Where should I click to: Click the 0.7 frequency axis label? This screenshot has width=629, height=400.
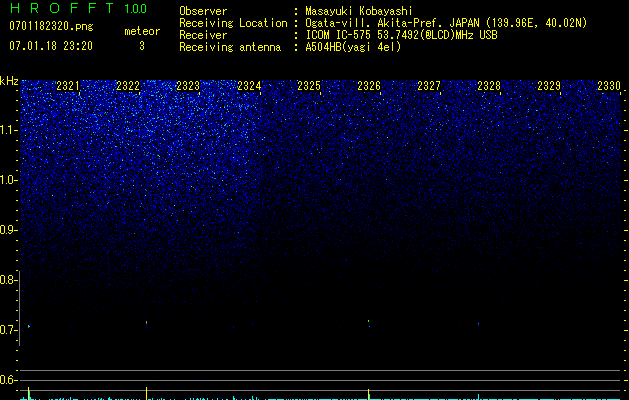coord(9,330)
